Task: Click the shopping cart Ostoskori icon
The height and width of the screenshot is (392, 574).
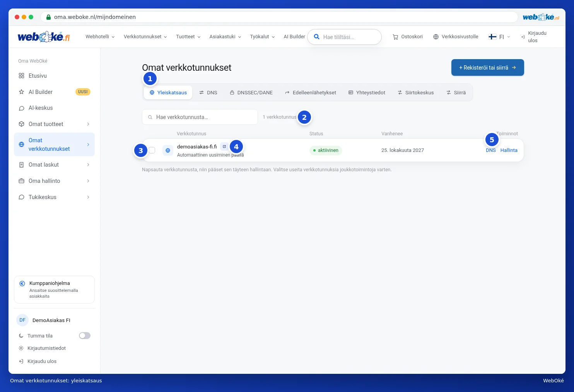Action: 395,37
